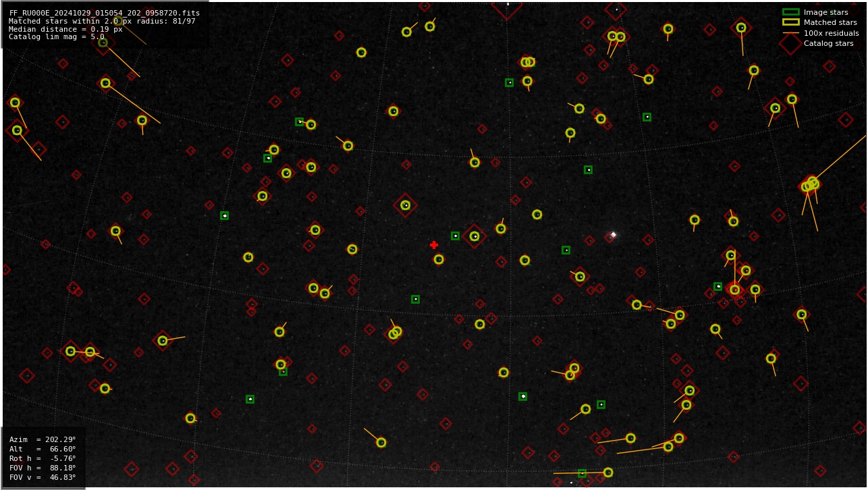Click the 'FOV v = 46.83°' value
The height and width of the screenshot is (490, 868).
43,477
